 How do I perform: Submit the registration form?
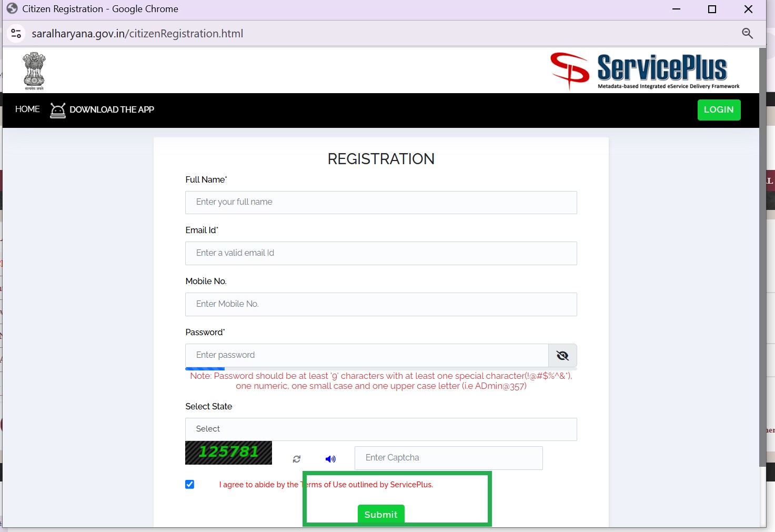pos(381,514)
